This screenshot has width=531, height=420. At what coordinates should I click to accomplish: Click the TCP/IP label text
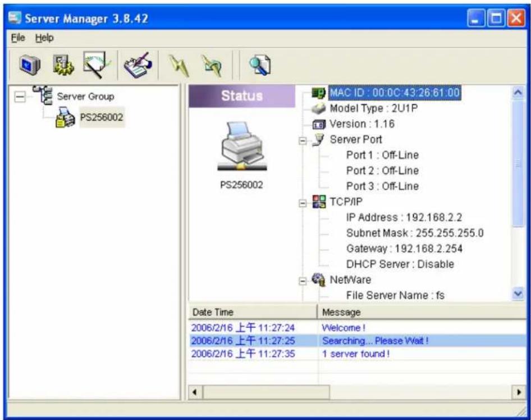[x=346, y=202]
